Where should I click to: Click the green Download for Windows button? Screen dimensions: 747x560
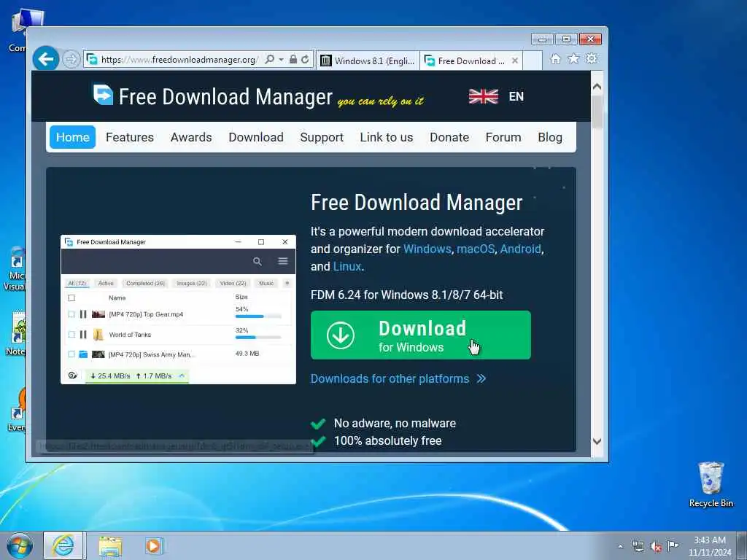pos(421,335)
